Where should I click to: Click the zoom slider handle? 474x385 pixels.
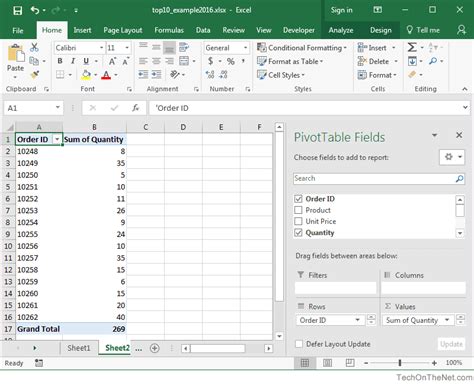pyautogui.click(x=400, y=363)
